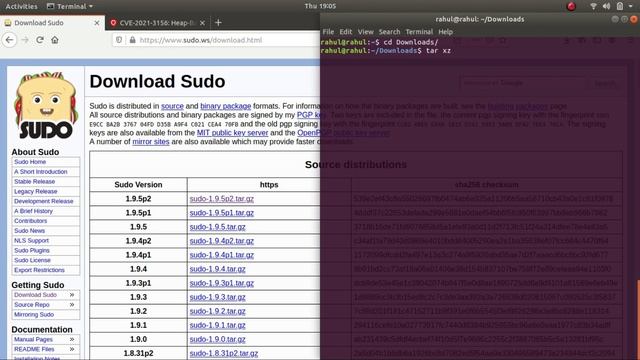Screen dimensions: 640x360
Task: Open the binary package link
Action: tap(225, 106)
